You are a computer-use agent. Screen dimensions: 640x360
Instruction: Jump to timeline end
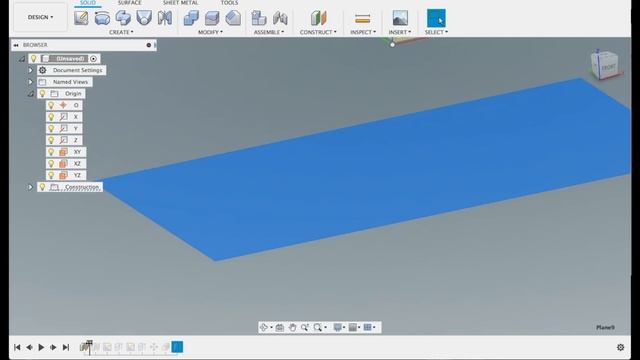(x=66, y=347)
